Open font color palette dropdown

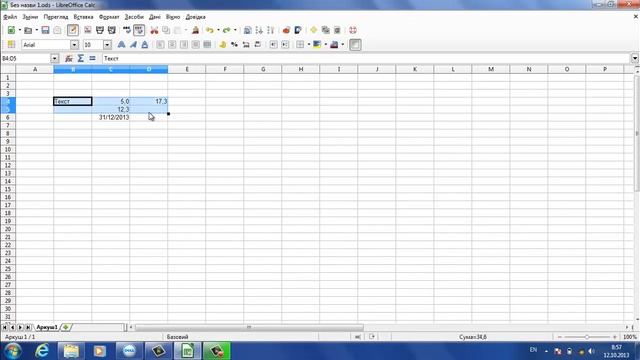pyautogui.click(x=343, y=44)
